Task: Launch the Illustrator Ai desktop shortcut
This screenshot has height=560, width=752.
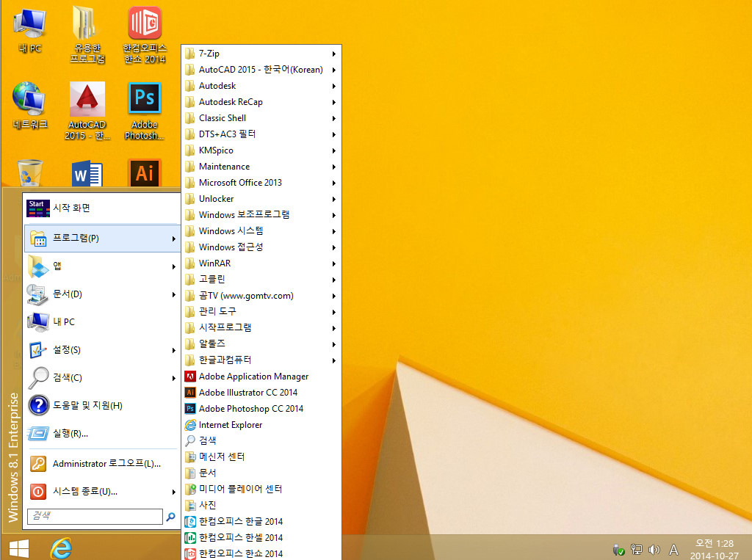Action: pos(145,172)
